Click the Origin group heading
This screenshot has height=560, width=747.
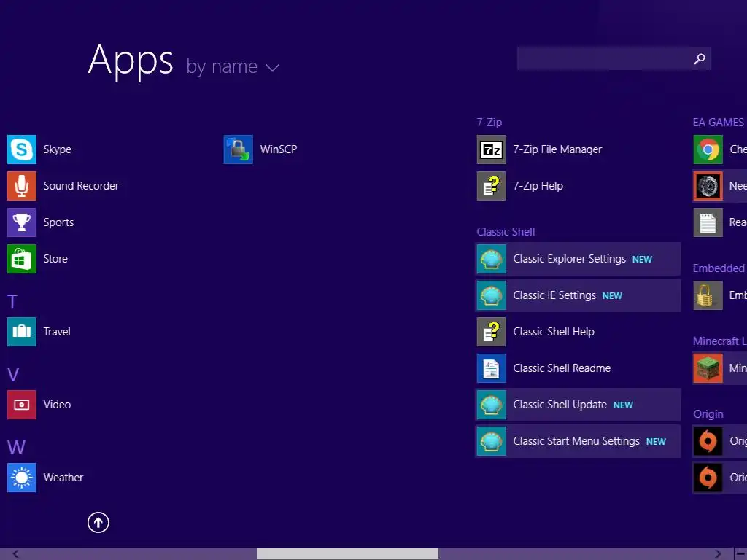[708, 414]
